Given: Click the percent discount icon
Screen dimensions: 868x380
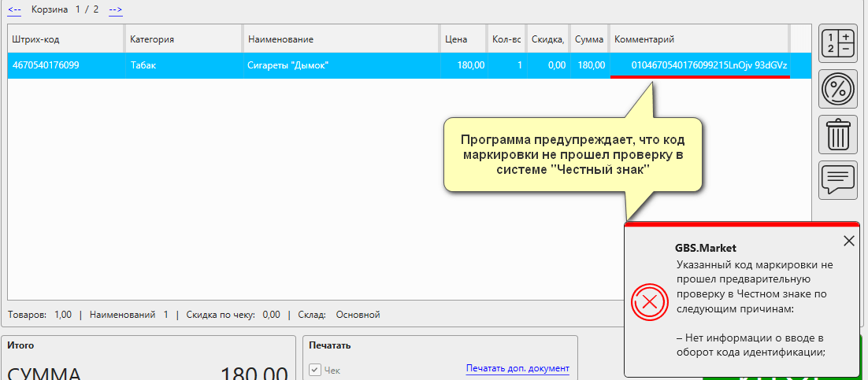Looking at the screenshot, I should click(x=838, y=88).
